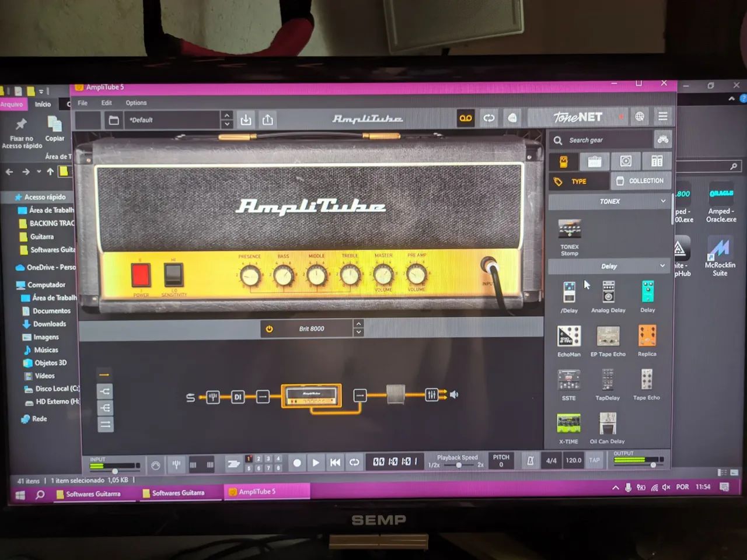This screenshot has width=747, height=560.
Task: Step preset selector up arrow
Action: tap(227, 116)
